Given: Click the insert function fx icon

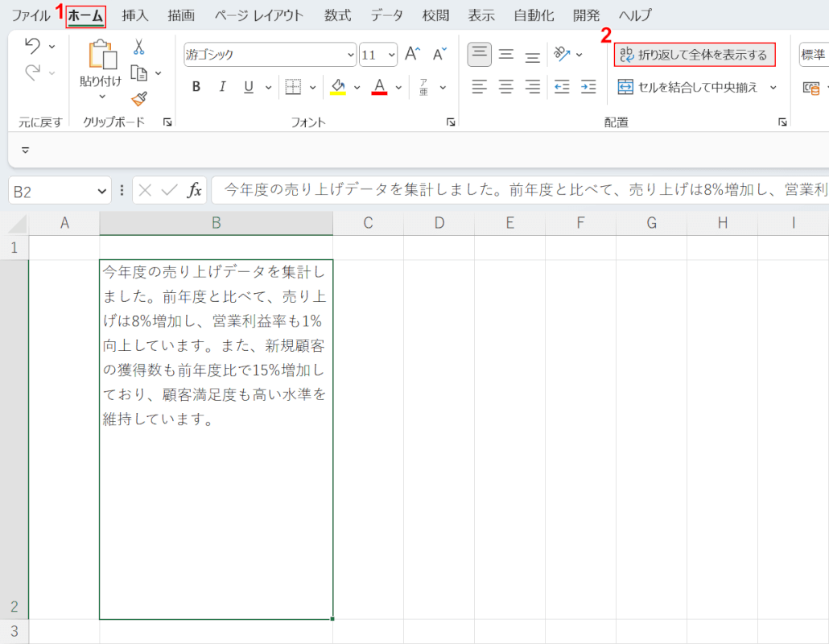Looking at the screenshot, I should [x=194, y=190].
